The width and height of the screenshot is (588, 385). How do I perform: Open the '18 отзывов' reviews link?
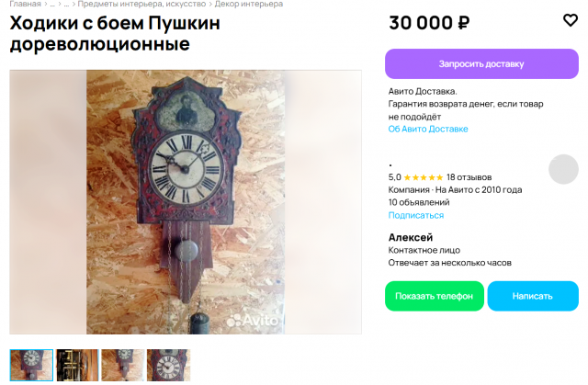[469, 177]
